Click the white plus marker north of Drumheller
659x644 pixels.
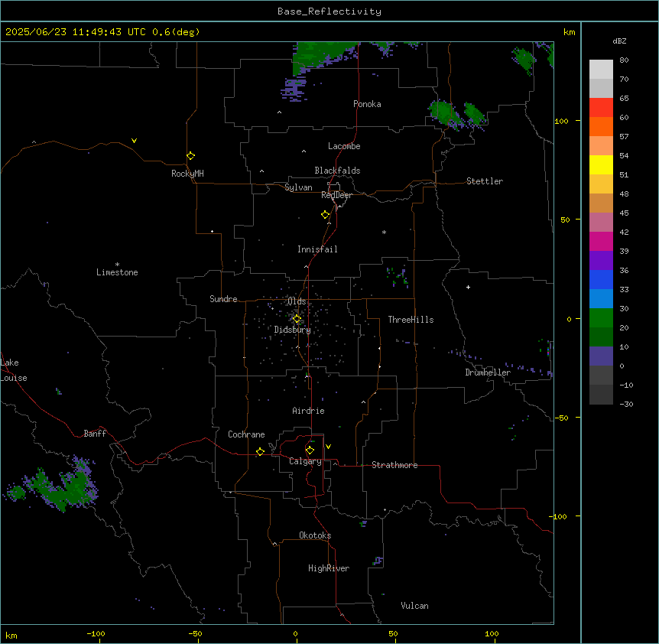click(x=468, y=287)
